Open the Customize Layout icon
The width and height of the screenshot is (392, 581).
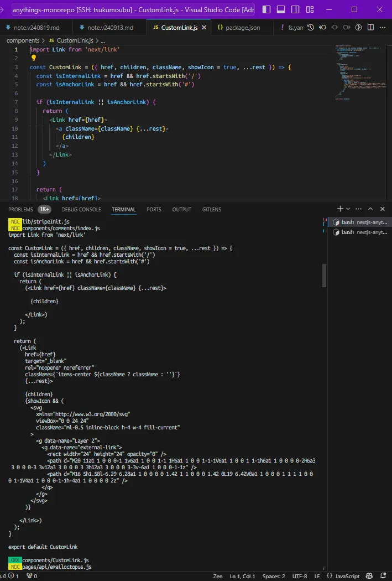pyautogui.click(x=310, y=9)
